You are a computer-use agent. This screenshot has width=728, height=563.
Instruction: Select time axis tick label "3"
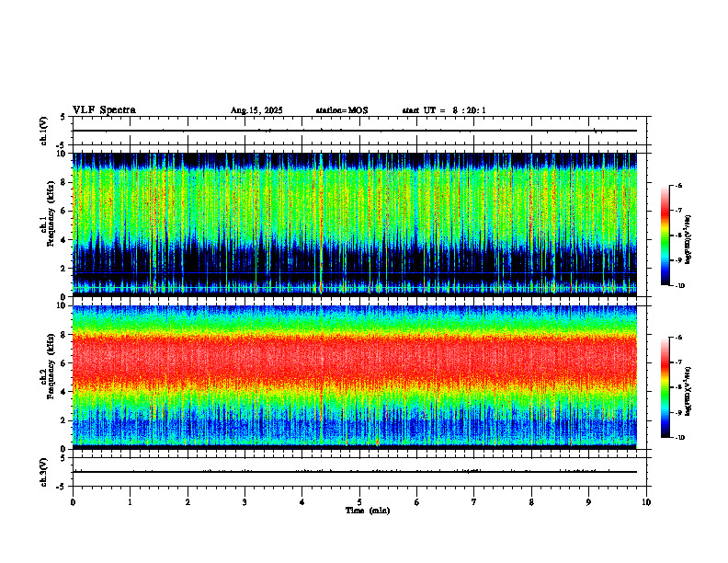(x=245, y=502)
